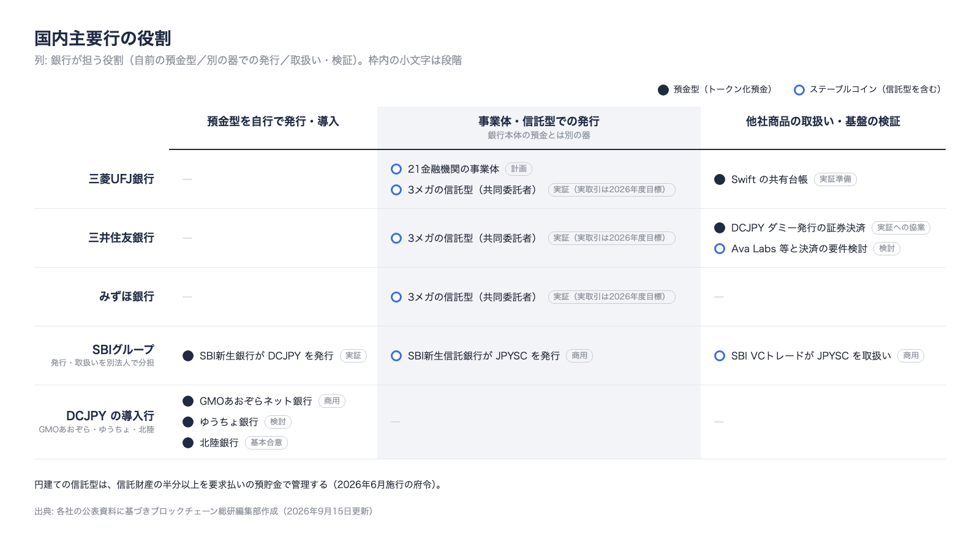Click the circle marker beside SBI VCトレードが JPYSC を取扱い
The height and width of the screenshot is (542, 980).
[720, 356]
